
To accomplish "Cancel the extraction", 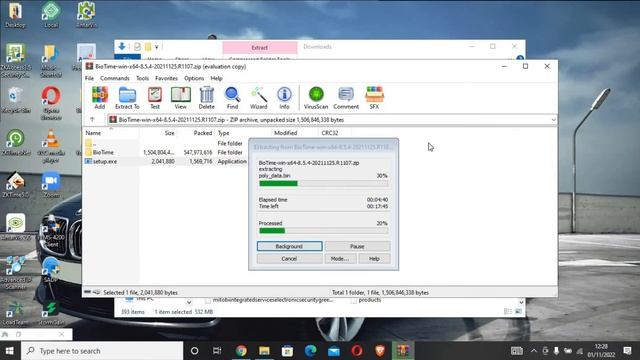I will [289, 258].
